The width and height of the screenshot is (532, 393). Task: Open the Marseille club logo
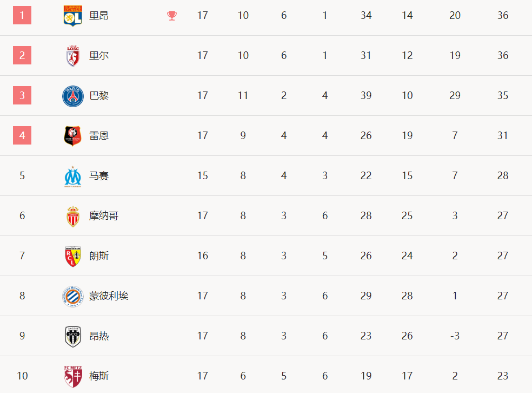point(73,176)
